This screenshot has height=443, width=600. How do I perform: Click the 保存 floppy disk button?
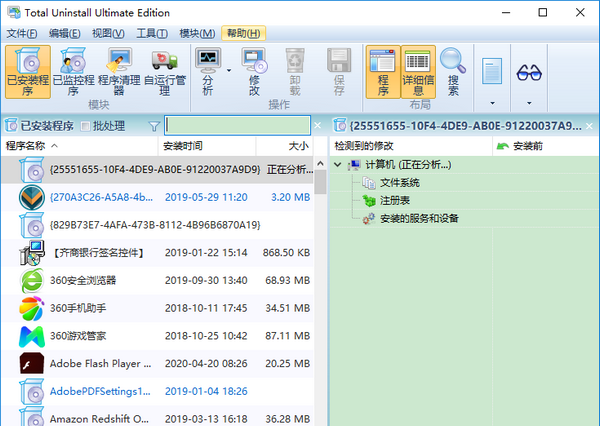[339, 72]
